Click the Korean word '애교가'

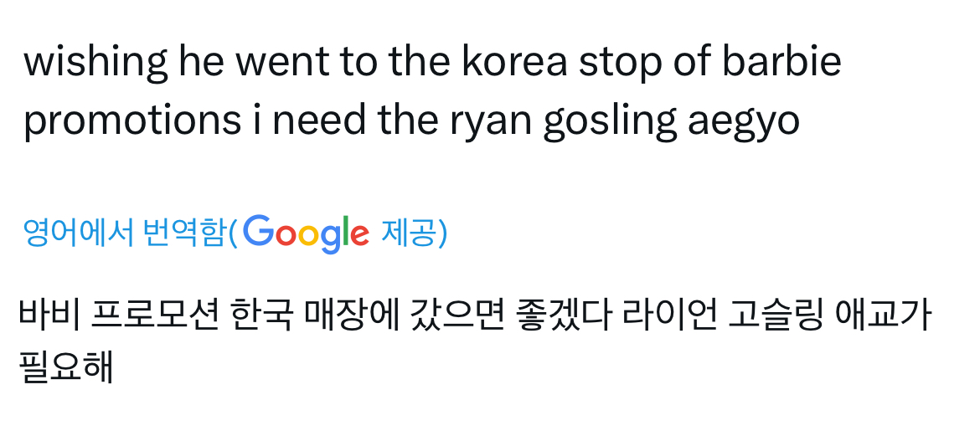tap(883, 315)
